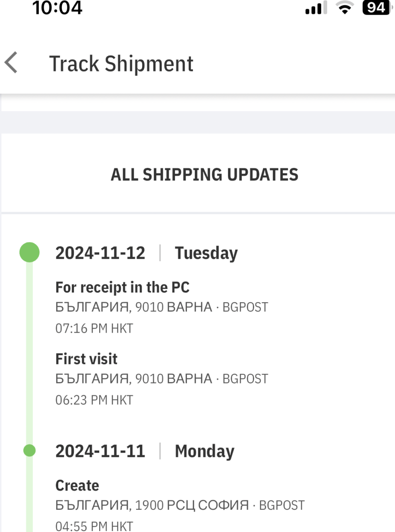Tap the 07:16 PM HKT timestamp
This screenshot has width=395, height=532.
pos(94,329)
